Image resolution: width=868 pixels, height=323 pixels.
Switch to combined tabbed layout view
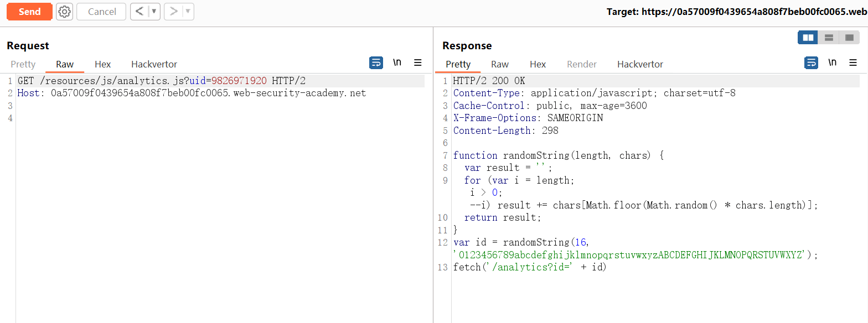(x=849, y=38)
